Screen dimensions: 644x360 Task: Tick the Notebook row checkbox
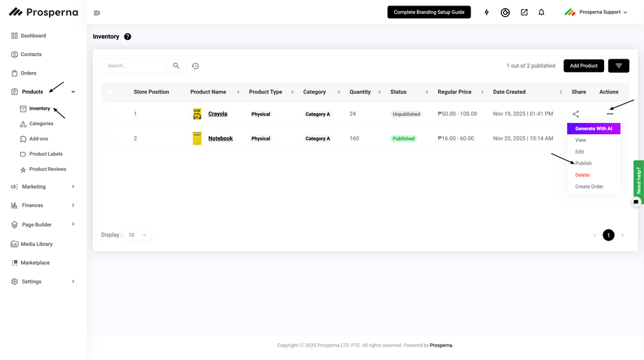point(109,138)
